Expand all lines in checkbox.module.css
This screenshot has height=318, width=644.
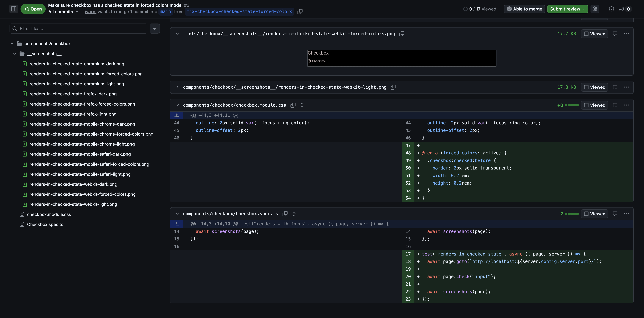(x=302, y=105)
